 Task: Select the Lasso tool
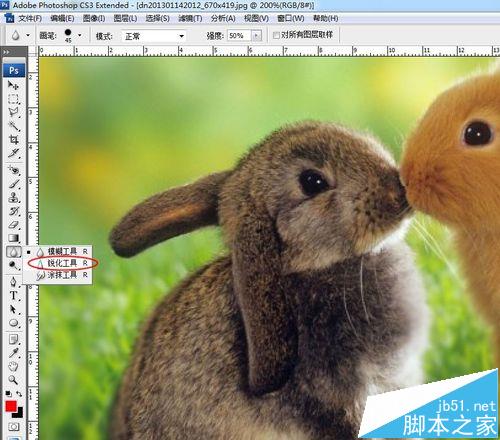13,112
